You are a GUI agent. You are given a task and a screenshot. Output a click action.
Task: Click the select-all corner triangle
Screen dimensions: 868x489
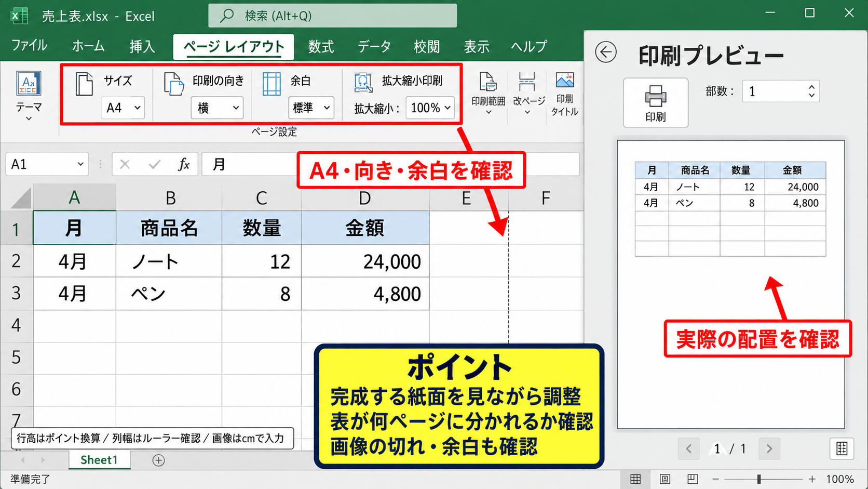tap(21, 198)
